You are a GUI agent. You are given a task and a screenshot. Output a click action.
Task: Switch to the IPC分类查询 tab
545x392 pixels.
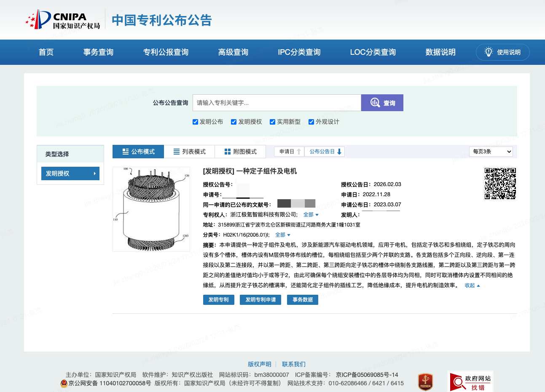[299, 52]
